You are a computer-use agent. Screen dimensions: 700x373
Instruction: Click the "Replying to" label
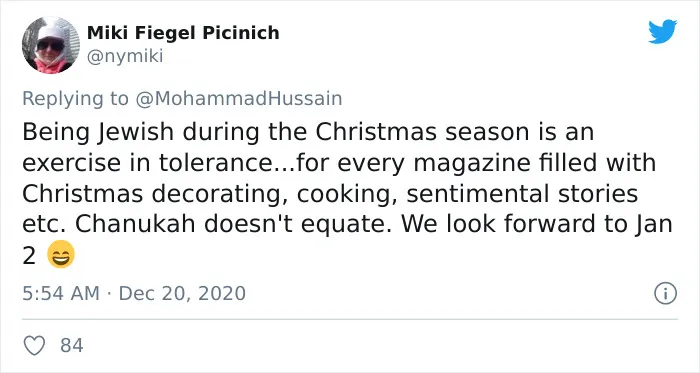pos(75,99)
